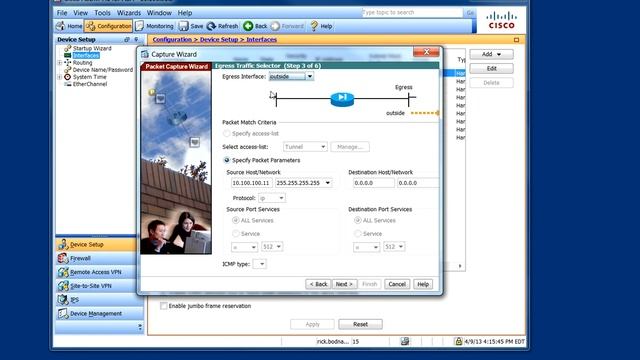Select Device Name/Password tree item

(x=102, y=70)
